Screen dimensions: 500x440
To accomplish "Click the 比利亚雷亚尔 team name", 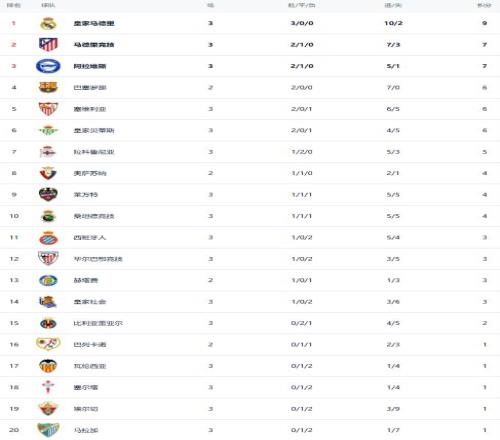I will [98, 323].
